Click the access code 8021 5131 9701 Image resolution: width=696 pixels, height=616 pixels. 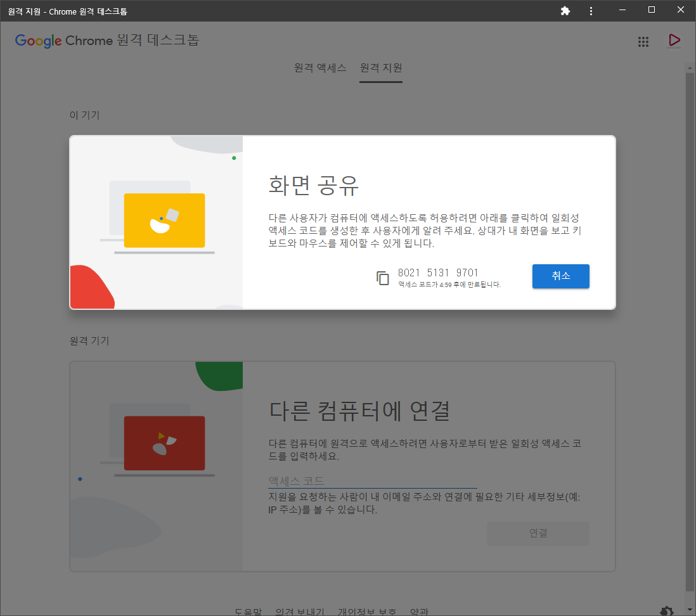tap(437, 273)
